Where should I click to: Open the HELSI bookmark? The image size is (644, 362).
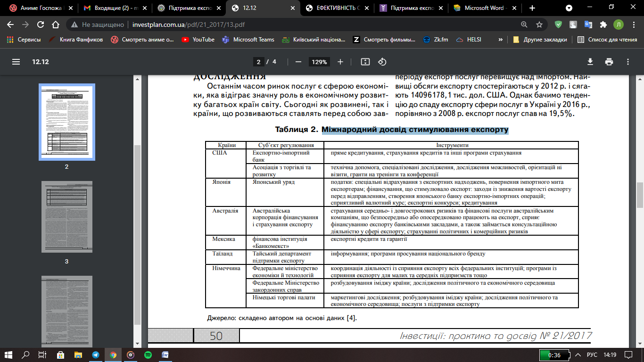point(469,40)
